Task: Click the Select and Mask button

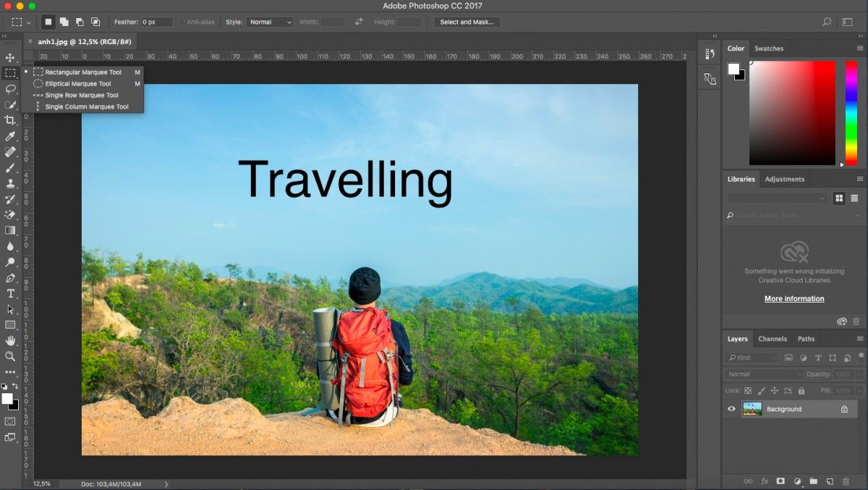Action: pos(467,22)
